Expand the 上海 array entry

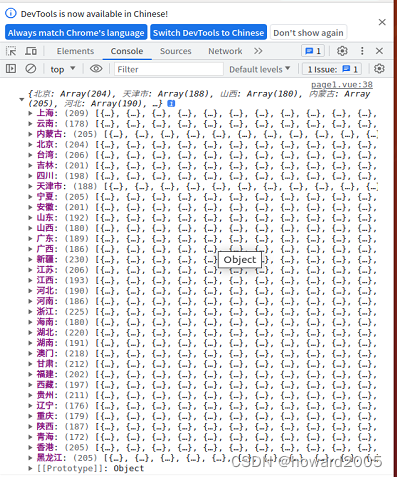click(30, 113)
